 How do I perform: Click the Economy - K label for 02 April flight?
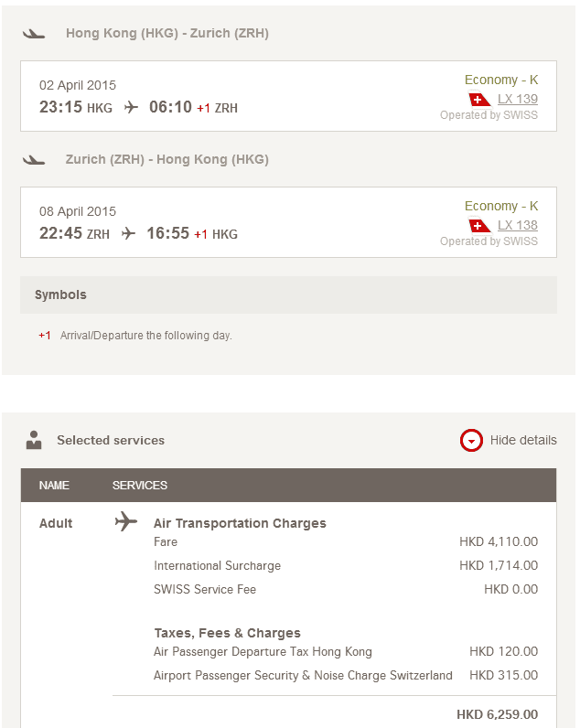(x=501, y=80)
